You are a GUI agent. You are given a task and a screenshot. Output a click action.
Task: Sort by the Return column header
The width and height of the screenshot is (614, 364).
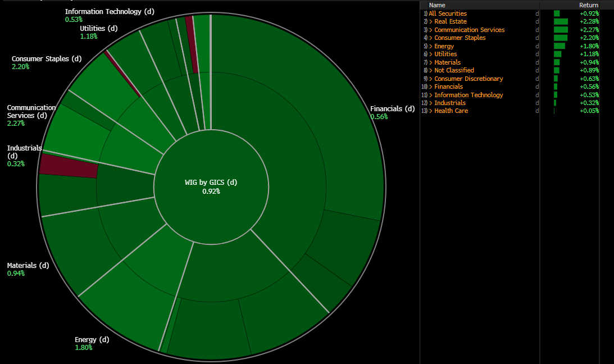pos(588,5)
